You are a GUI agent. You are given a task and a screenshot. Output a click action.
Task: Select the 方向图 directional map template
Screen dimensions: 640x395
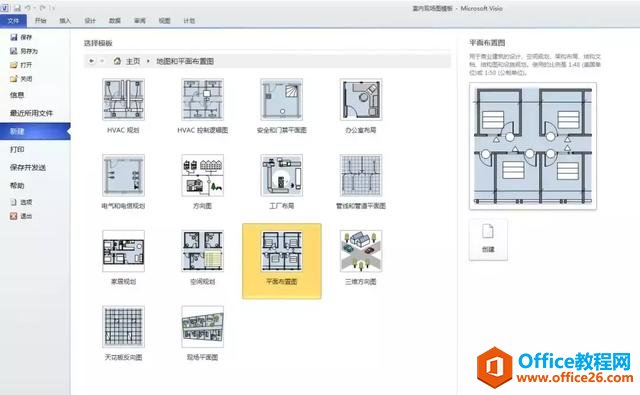(x=202, y=182)
